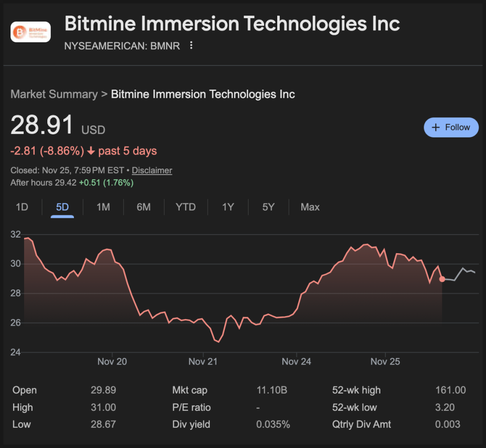The width and height of the screenshot is (486, 448).
Task: Show the 1Y chart range
Action: [x=228, y=207]
